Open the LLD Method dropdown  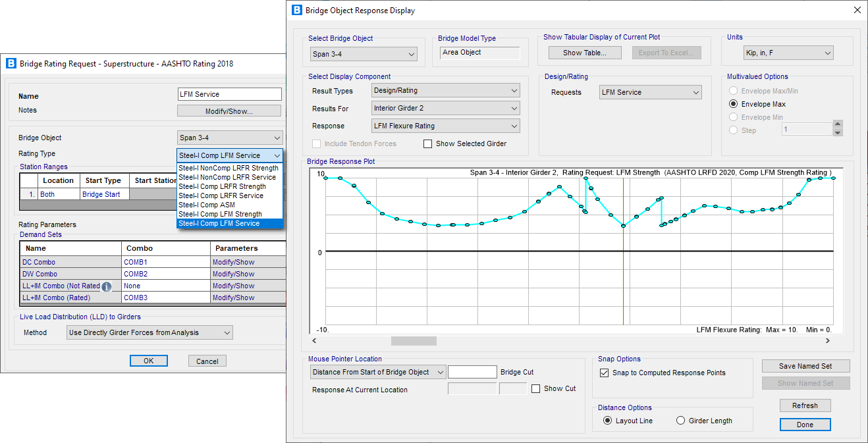(x=149, y=332)
